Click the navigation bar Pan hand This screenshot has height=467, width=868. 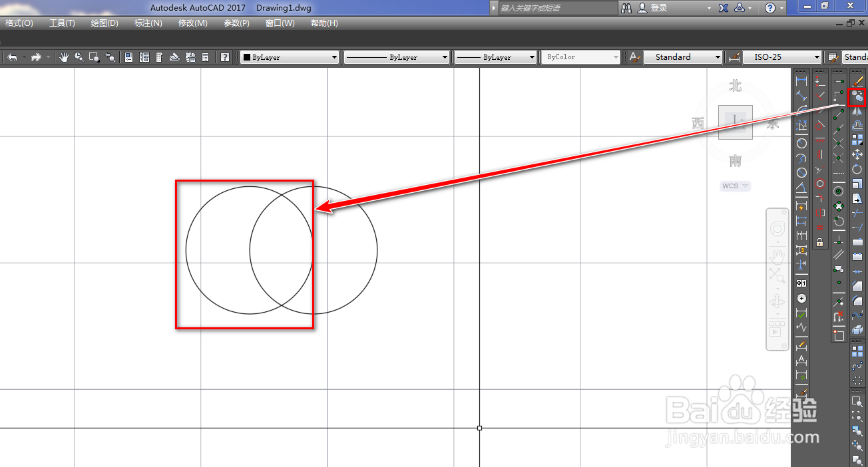coord(777,255)
